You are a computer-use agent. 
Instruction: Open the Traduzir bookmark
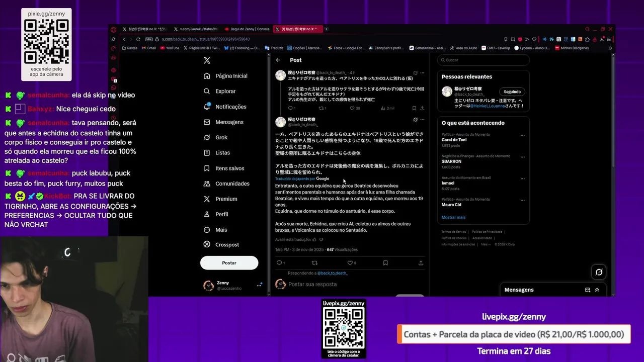click(274, 48)
